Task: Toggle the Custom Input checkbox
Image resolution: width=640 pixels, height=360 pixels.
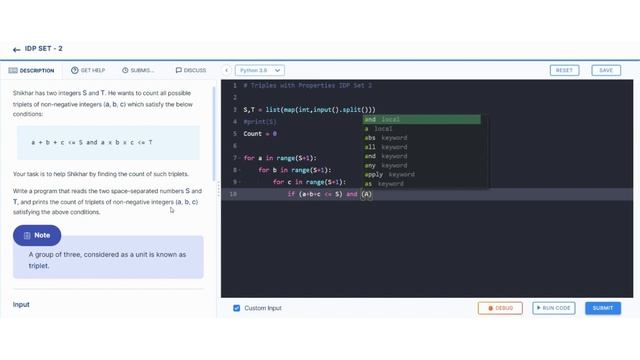Action: tap(236, 308)
